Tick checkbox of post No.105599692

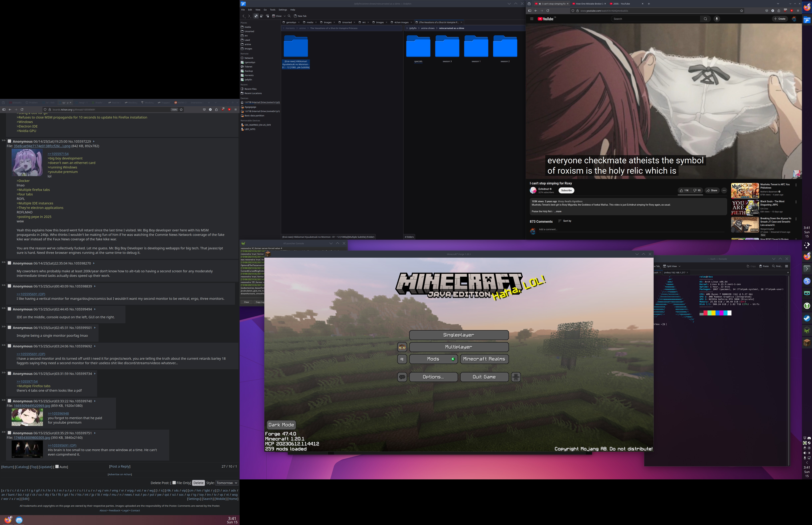9,346
